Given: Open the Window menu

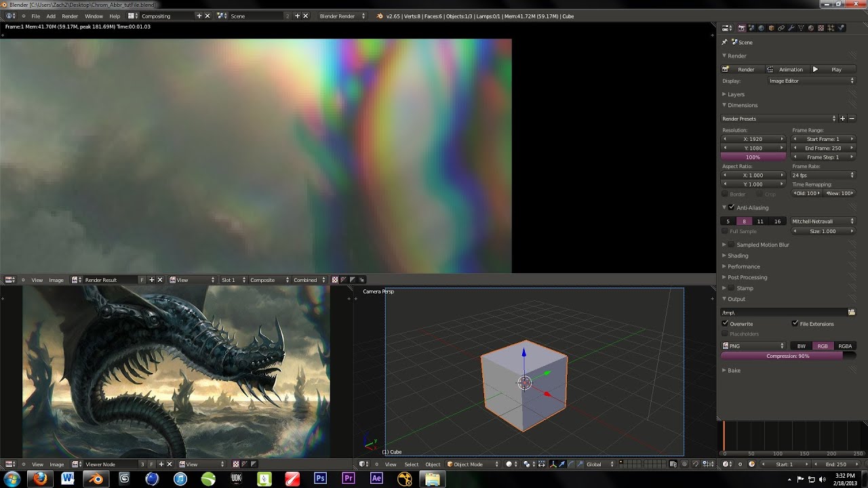Looking at the screenshot, I should pos(94,16).
